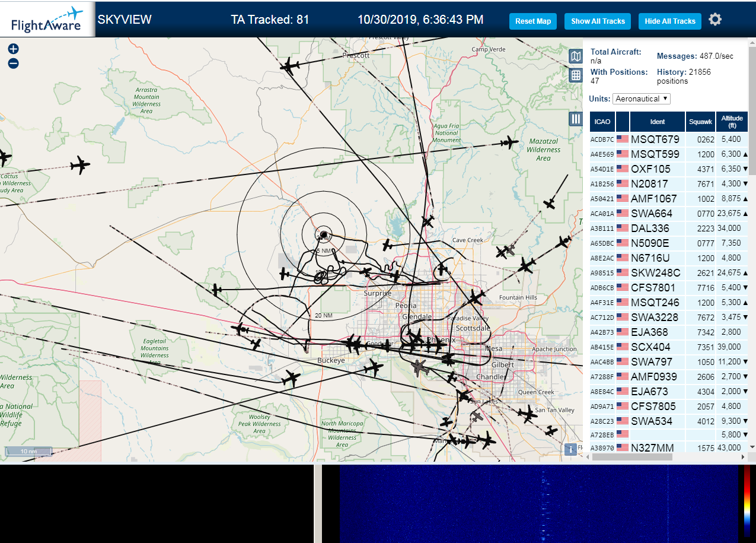Sort by the Altitude (ft) column header
This screenshot has width=756, height=543.
coord(732,121)
